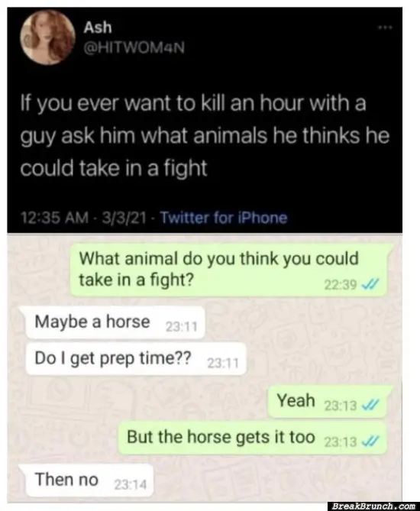The image size is (420, 511).
Task: Click the 23:11 time beside 'Maybe a horse'
Action: click(x=182, y=327)
